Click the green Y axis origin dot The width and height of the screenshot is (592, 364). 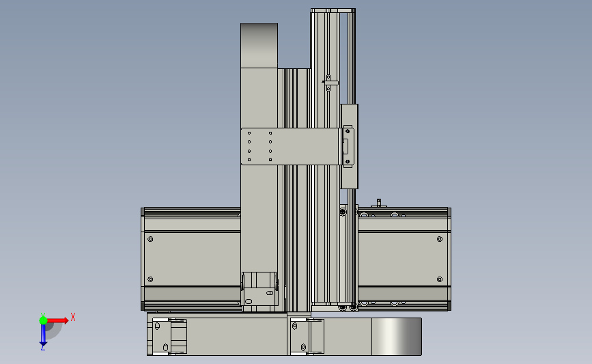tap(43, 320)
